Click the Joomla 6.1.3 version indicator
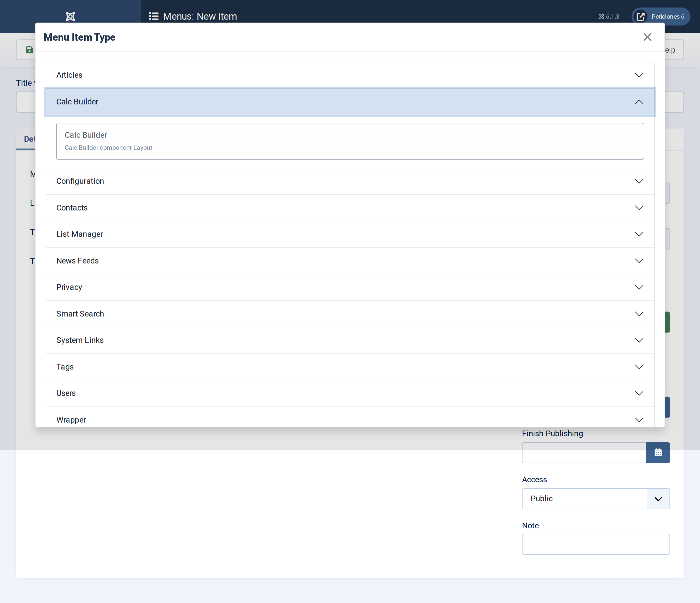The image size is (700, 603). 609,17
